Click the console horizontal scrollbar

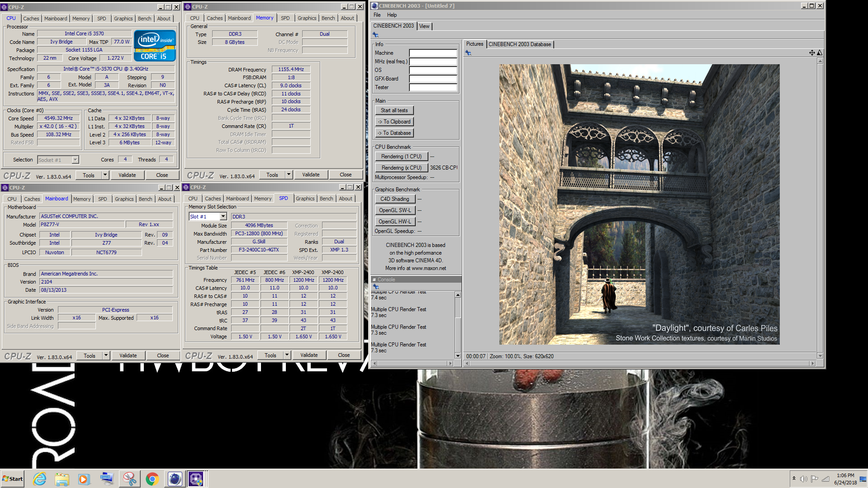[x=412, y=363]
